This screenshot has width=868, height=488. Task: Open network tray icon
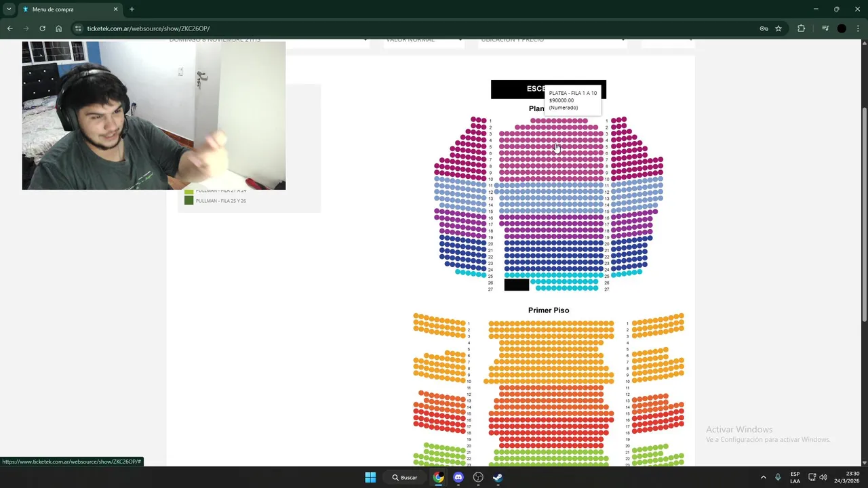pos(812,477)
